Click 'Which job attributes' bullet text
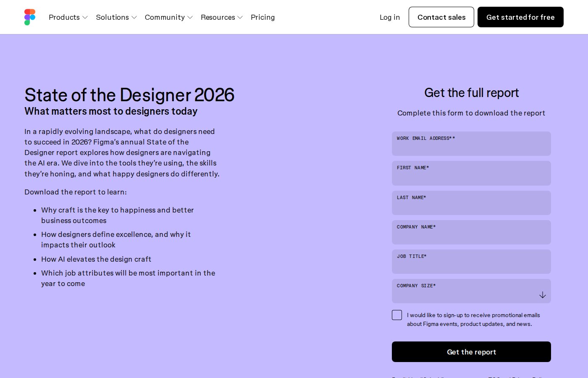Image resolution: width=588 pixels, height=378 pixels. click(128, 278)
